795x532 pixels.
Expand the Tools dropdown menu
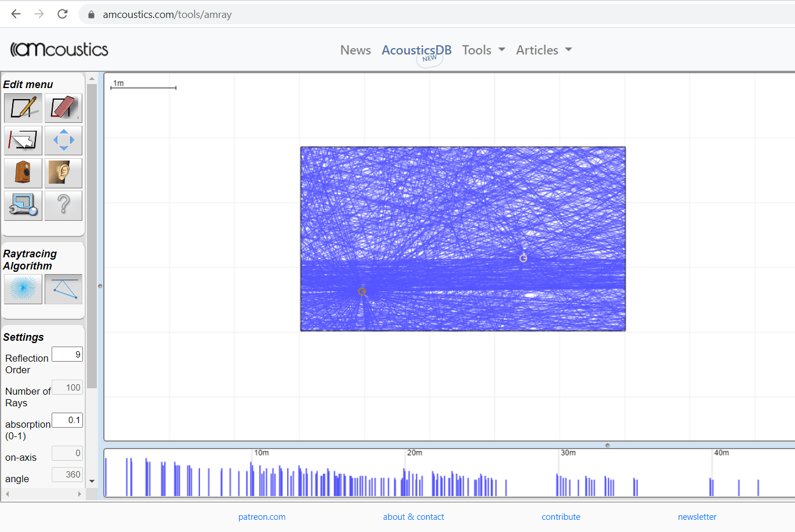click(484, 50)
